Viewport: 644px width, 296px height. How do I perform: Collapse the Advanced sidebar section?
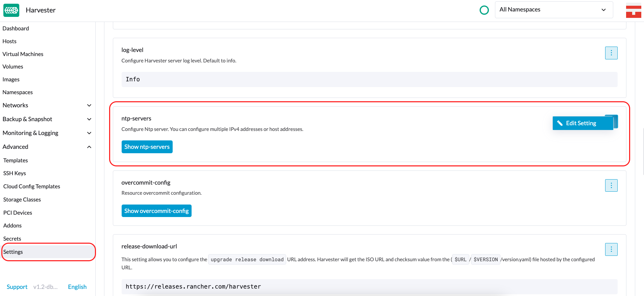tap(89, 147)
